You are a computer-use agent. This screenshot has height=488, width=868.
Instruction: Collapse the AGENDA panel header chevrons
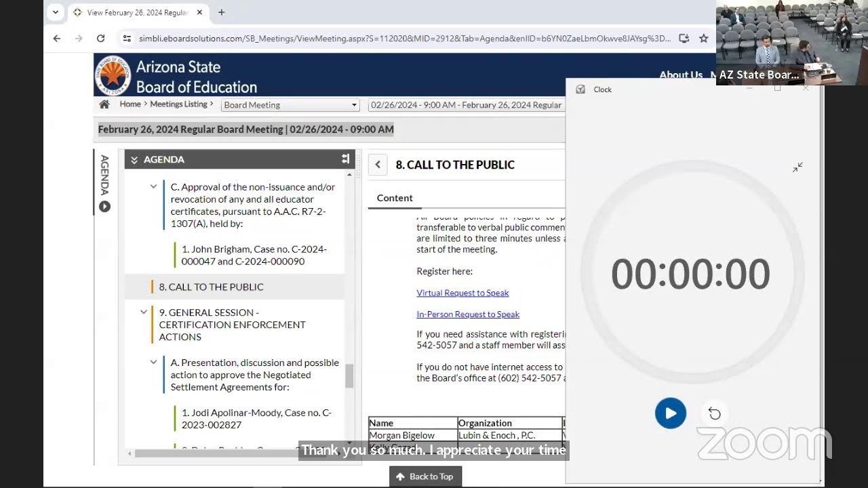pyautogui.click(x=134, y=160)
